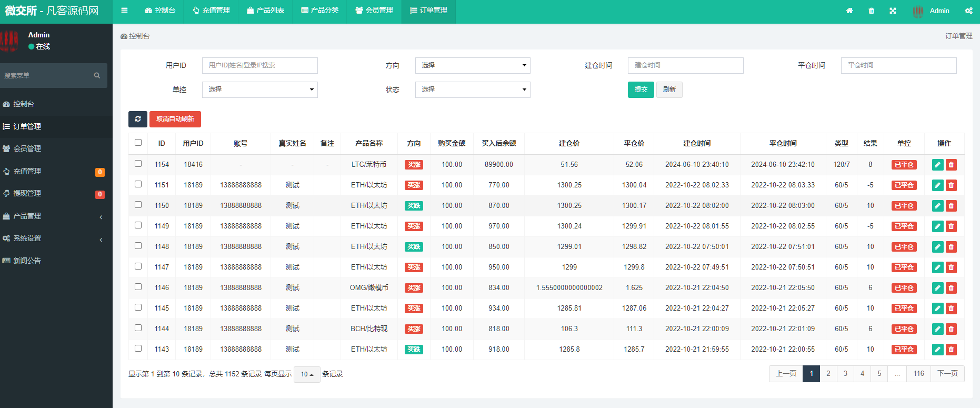Click the hamburger menu toggle icon
Viewport: 980px width, 408px height.
[124, 11]
